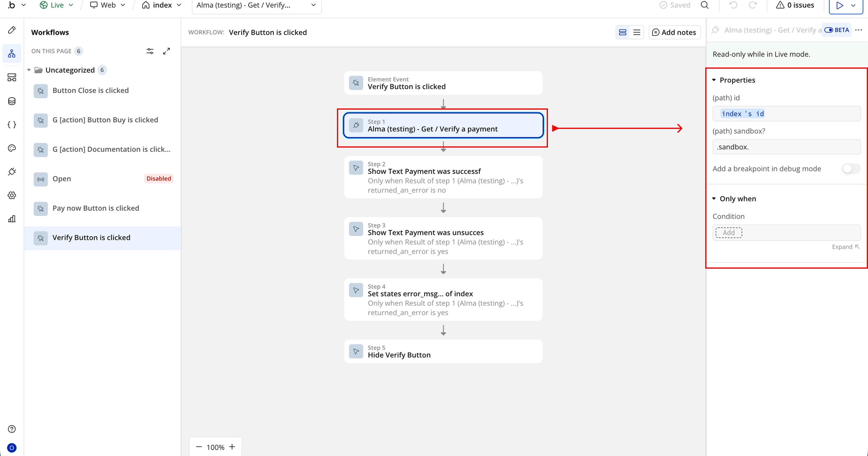The width and height of the screenshot is (868, 456).
Task: Open the Plugins plug icon in sidebar
Action: pos(12,172)
